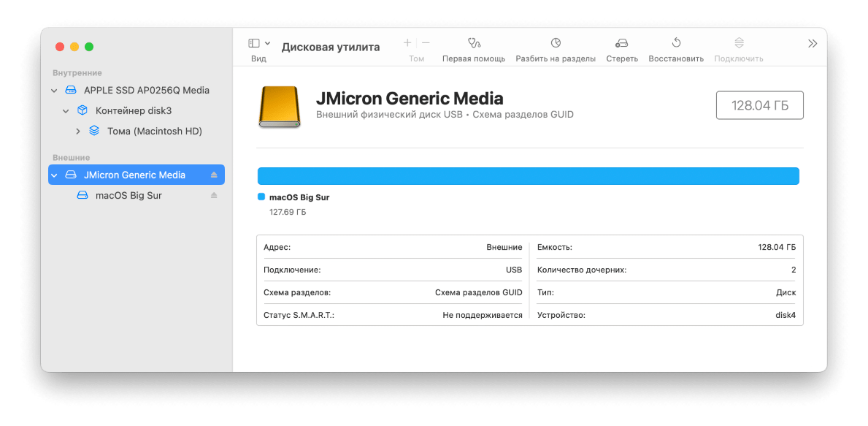Click the Стереть erase icon

click(621, 44)
